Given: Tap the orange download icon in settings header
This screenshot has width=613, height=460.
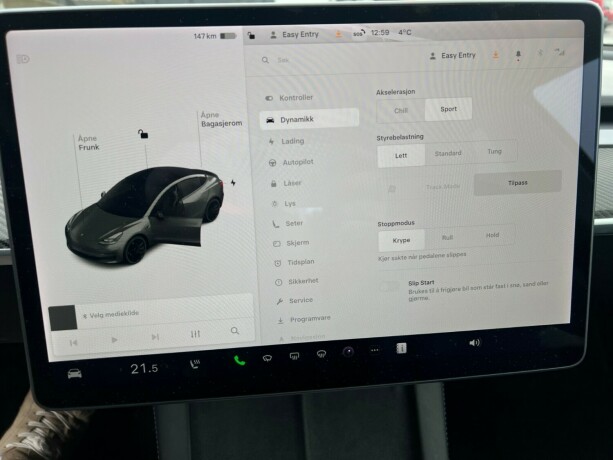Looking at the screenshot, I should 496,55.
